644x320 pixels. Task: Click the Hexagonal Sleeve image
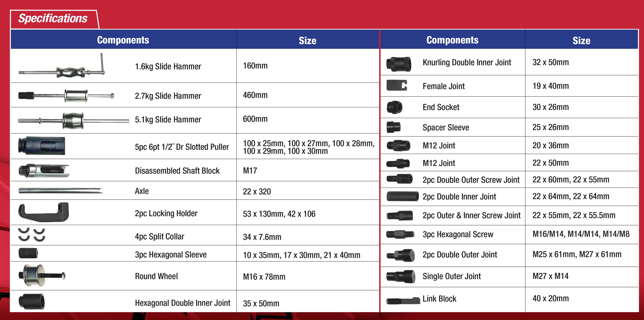point(28,253)
